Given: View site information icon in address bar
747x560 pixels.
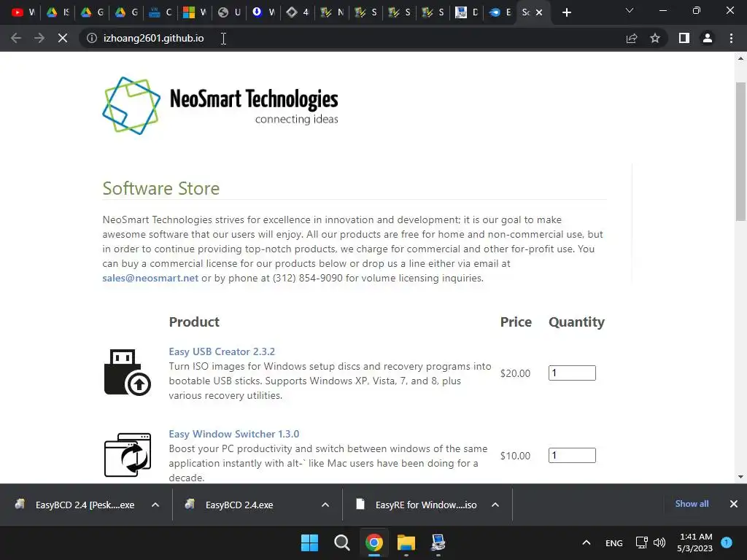Looking at the screenshot, I should coord(91,38).
